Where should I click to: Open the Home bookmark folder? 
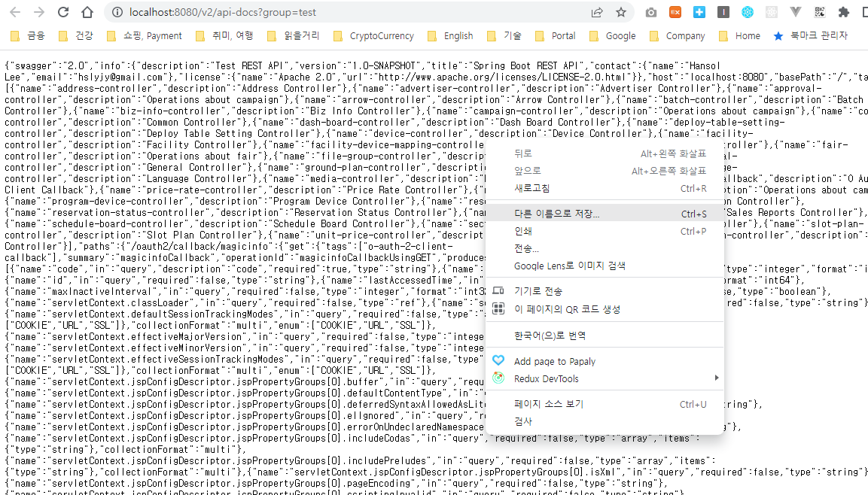739,36
